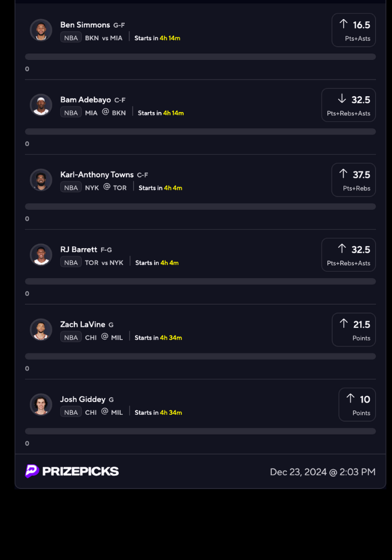Click the PrizePicks logo icon
This screenshot has height=560, width=392.
[32, 471]
